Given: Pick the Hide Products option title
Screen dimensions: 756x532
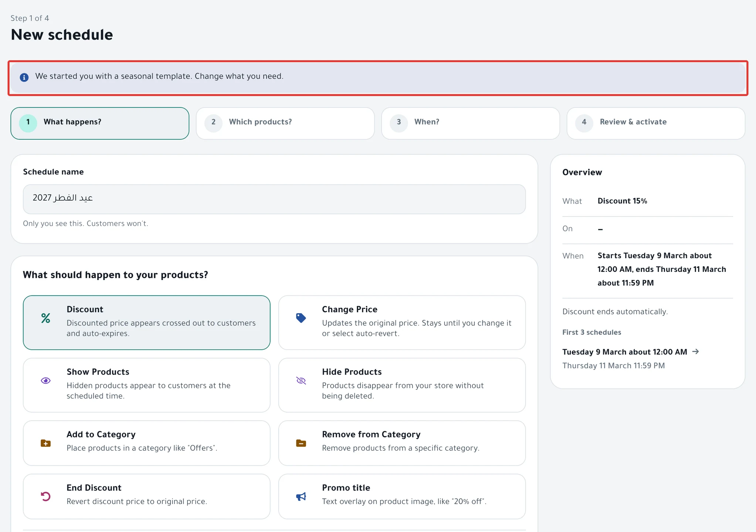Looking at the screenshot, I should 352,372.
